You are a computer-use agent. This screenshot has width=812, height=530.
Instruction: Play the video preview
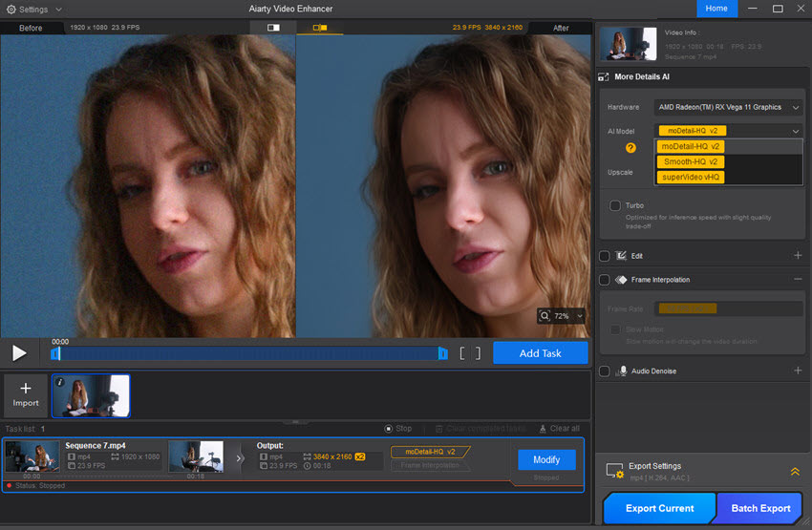click(19, 353)
